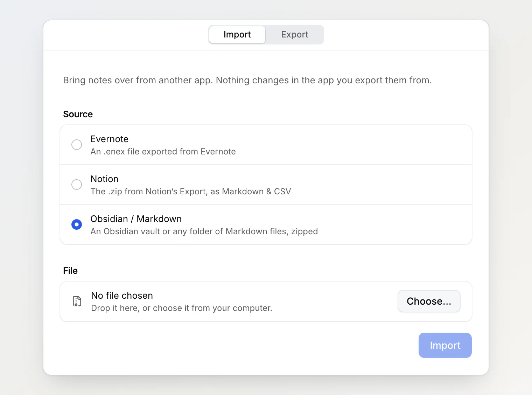Pick the Obsidian / Markdown radio button
The image size is (532, 395).
77,224
